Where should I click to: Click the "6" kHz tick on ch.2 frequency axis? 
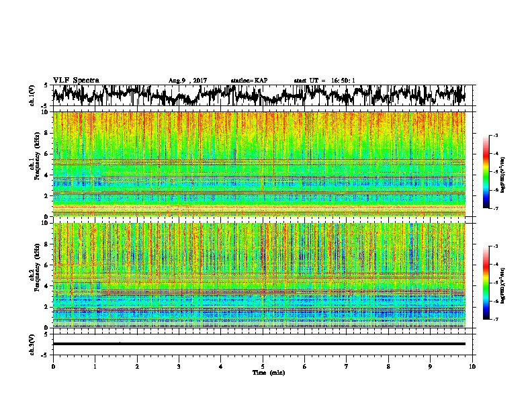point(47,265)
